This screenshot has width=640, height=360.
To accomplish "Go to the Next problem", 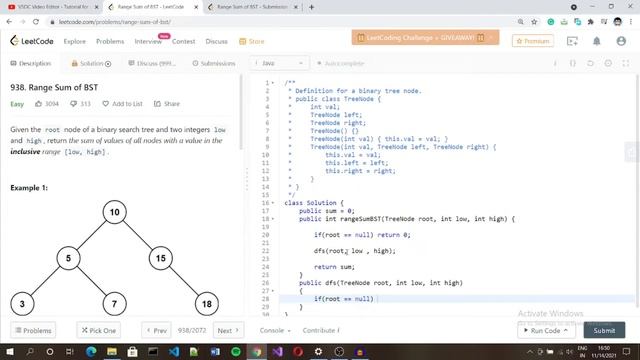I will coord(228,330).
